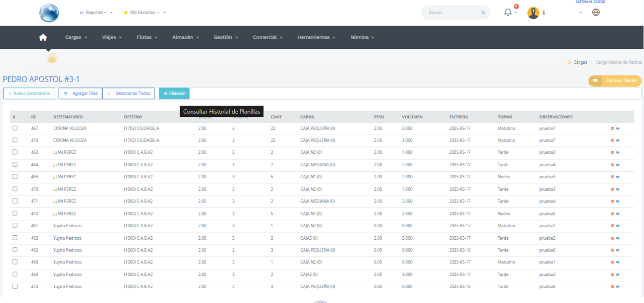The width and height of the screenshot is (644, 303).
Task: Open the notifications bell
Action: tap(508, 13)
